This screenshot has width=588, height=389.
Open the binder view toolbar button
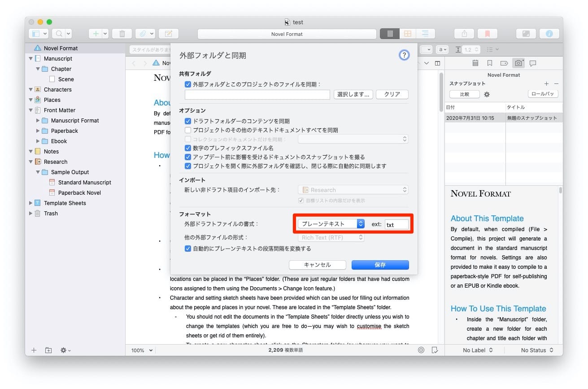click(38, 34)
